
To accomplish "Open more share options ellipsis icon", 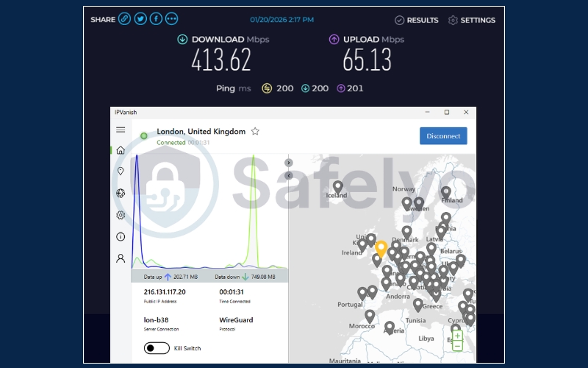I will click(172, 19).
